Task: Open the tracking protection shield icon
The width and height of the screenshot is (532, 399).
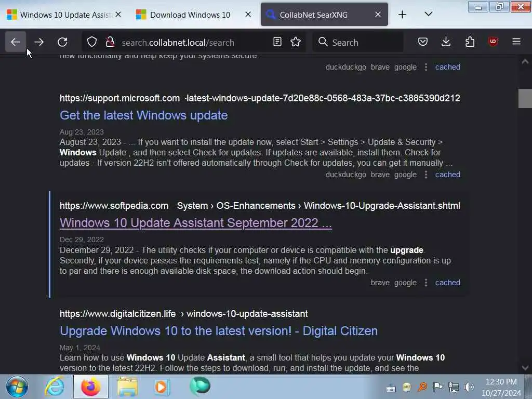Action: click(x=92, y=42)
